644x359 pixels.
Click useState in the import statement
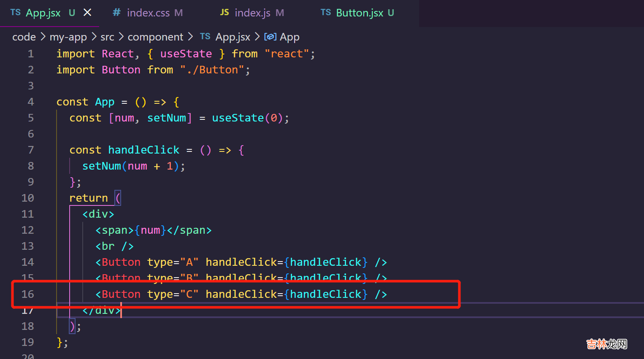tap(186, 54)
